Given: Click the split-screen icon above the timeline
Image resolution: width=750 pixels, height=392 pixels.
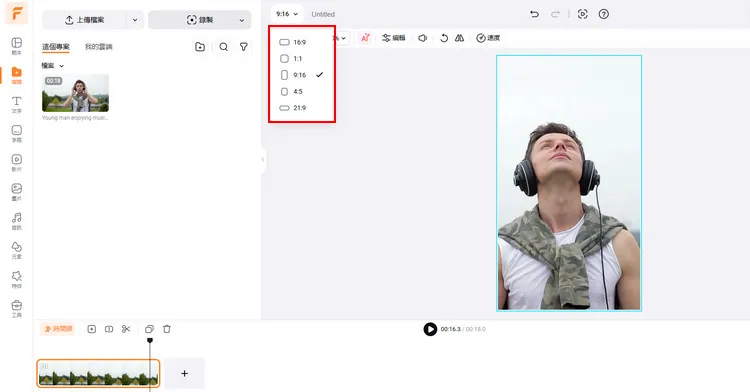Looking at the screenshot, I should point(109,329).
